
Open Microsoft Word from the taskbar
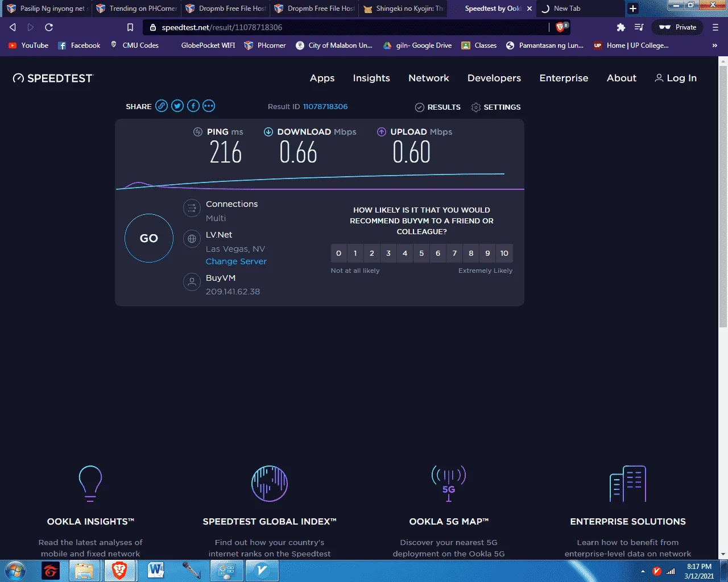[x=155, y=571]
